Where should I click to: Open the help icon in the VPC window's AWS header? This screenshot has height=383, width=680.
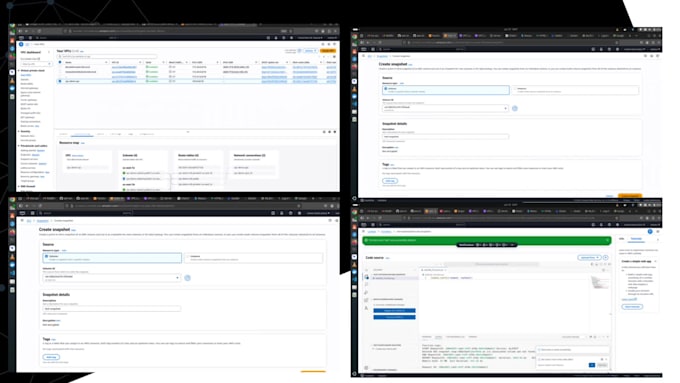click(284, 38)
